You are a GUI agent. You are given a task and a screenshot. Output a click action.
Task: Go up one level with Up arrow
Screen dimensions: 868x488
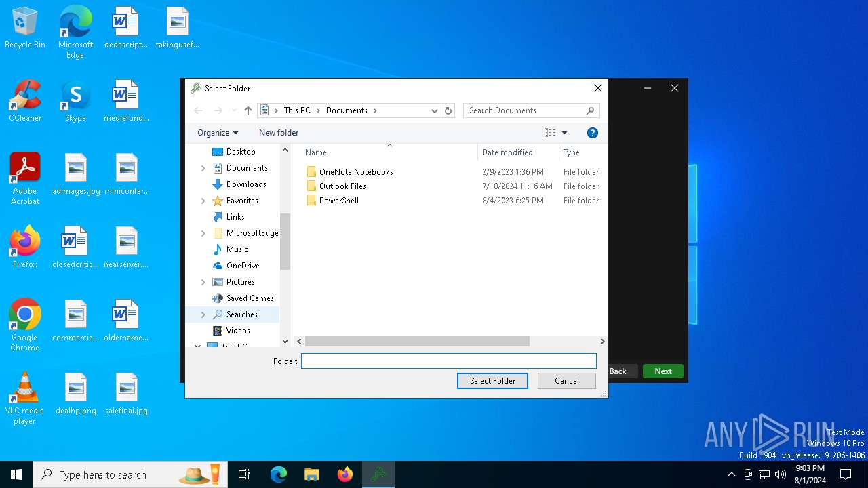tap(248, 110)
